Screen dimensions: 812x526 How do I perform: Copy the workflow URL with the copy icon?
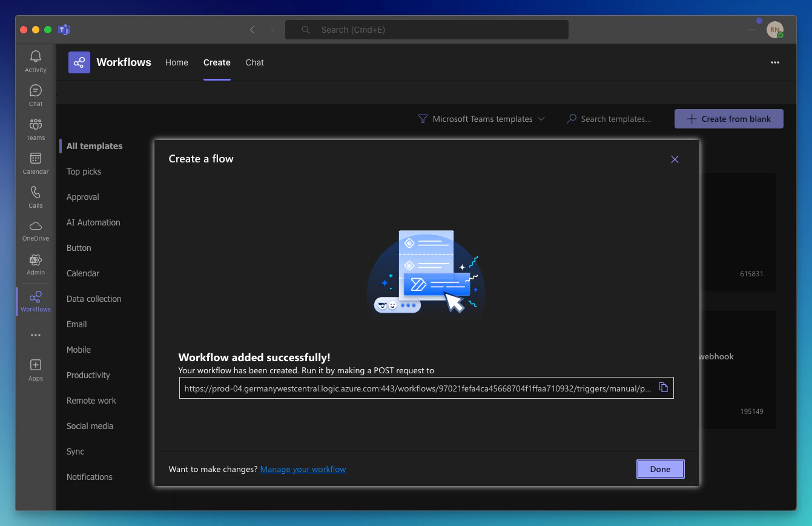pyautogui.click(x=663, y=388)
